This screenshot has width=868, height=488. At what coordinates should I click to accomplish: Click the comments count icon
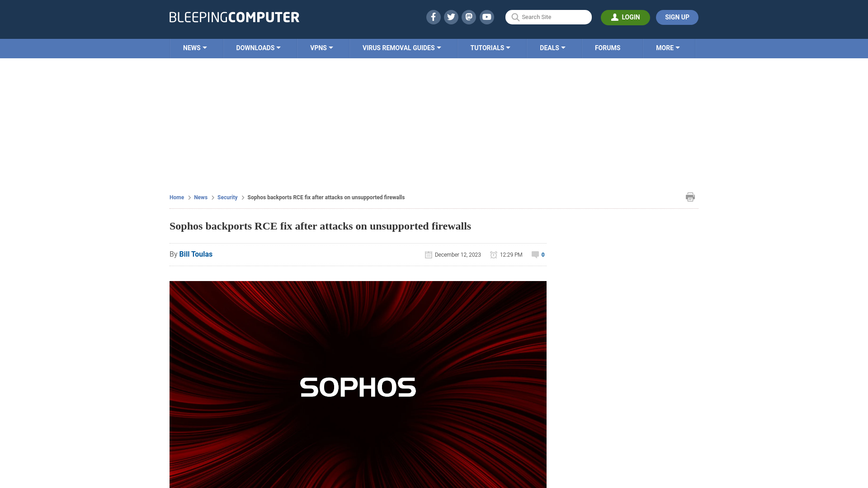pos(535,254)
